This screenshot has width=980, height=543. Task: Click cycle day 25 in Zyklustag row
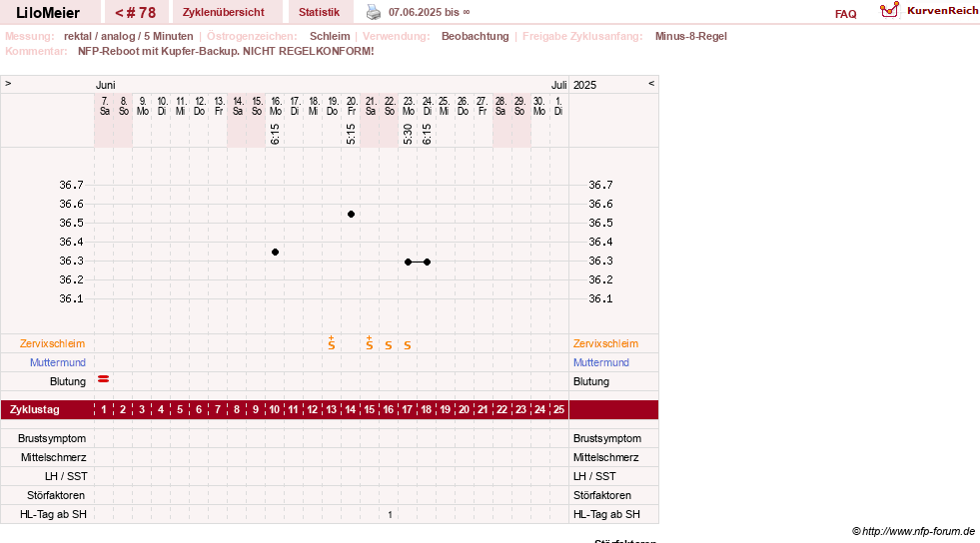click(x=558, y=409)
